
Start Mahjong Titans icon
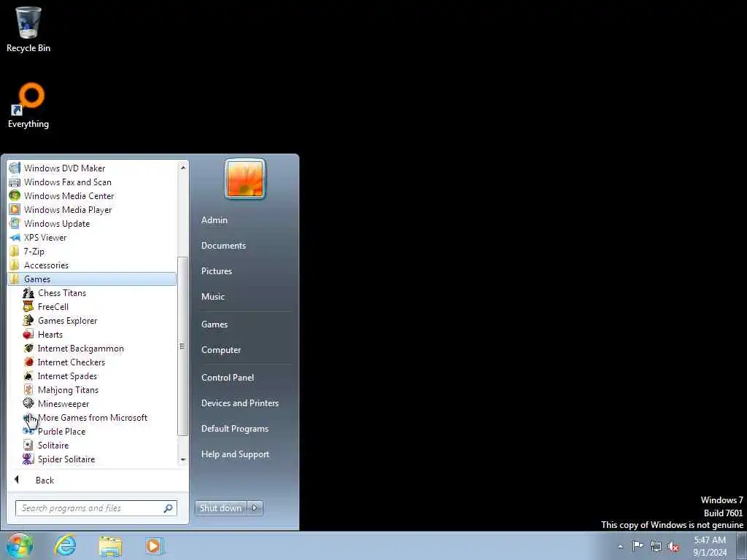coord(28,389)
